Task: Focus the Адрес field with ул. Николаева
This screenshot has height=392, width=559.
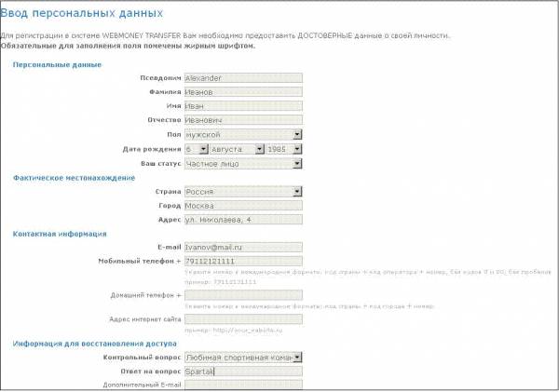Action: (243, 220)
